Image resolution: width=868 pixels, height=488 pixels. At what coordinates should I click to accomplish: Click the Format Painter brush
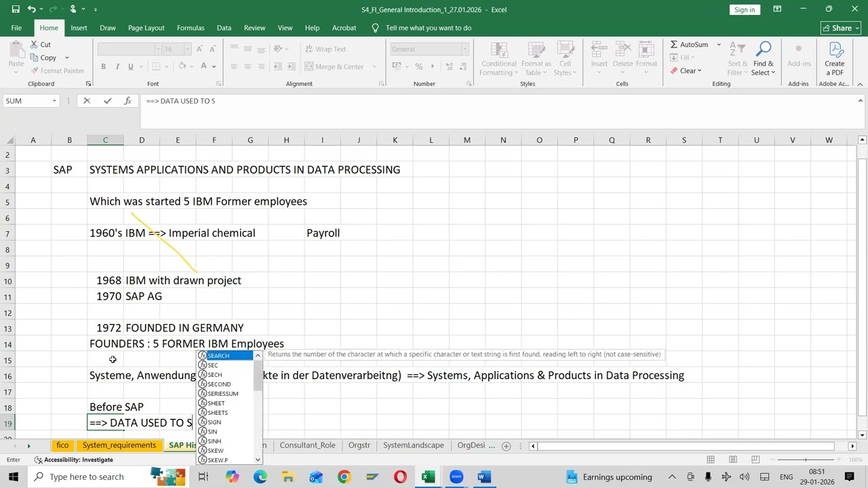[33, 70]
